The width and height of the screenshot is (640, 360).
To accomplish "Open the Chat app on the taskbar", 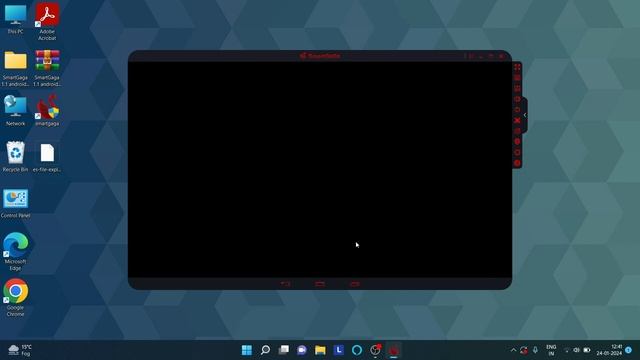I will (x=302, y=350).
